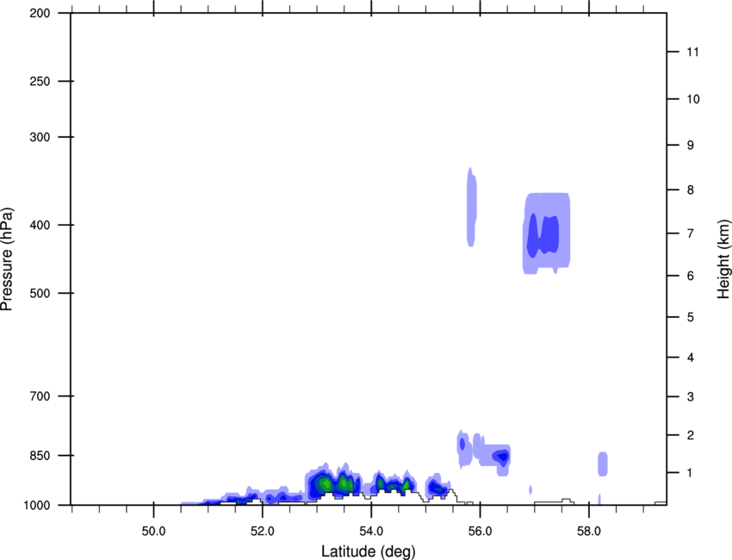732x560 pixels.
Task: Pick the 1 km height label
Action: [x=691, y=473]
